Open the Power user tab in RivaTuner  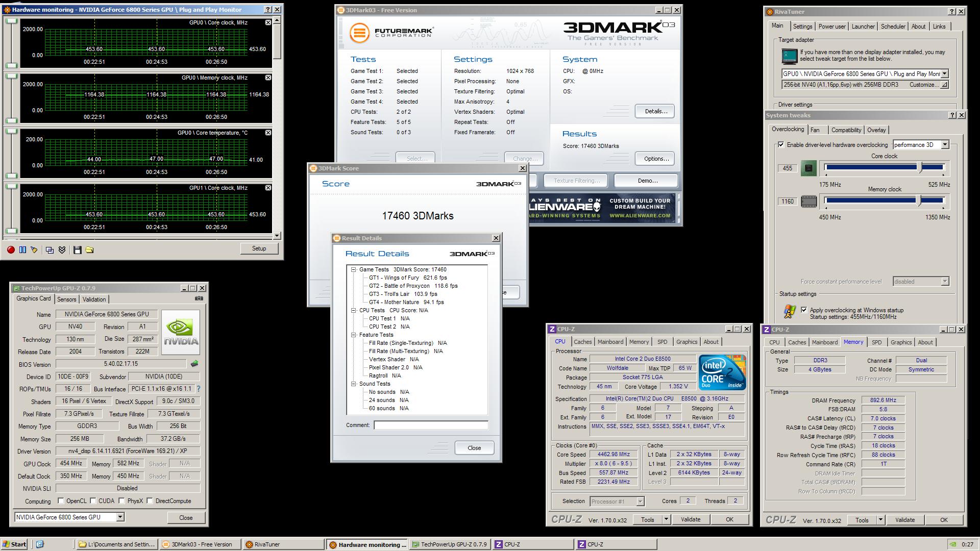(832, 27)
